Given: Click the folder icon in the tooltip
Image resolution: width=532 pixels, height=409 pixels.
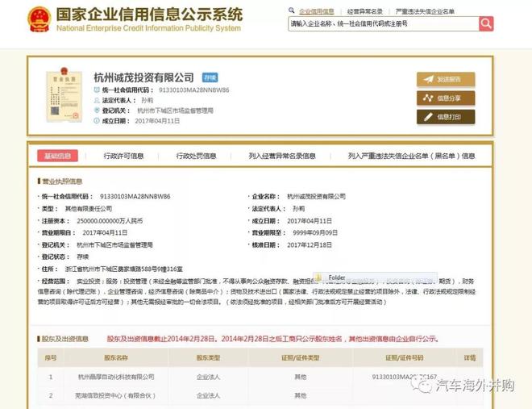Looking at the screenshot, I should click(x=318, y=278).
